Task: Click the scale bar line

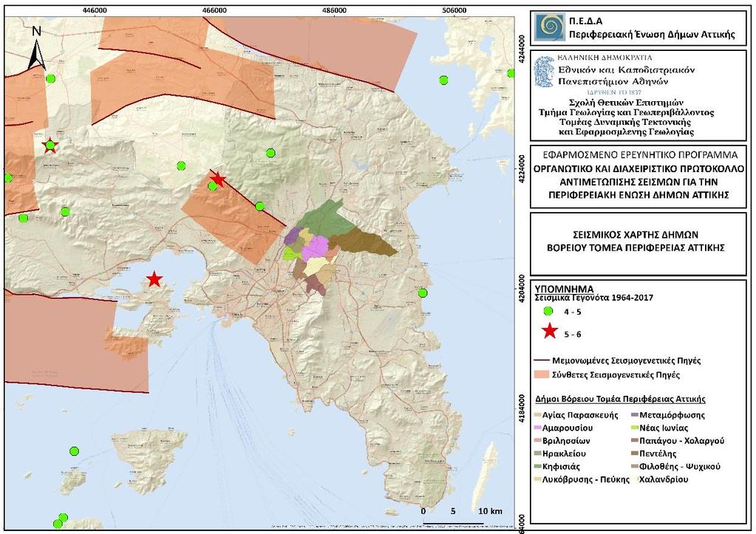Action: coord(453,523)
